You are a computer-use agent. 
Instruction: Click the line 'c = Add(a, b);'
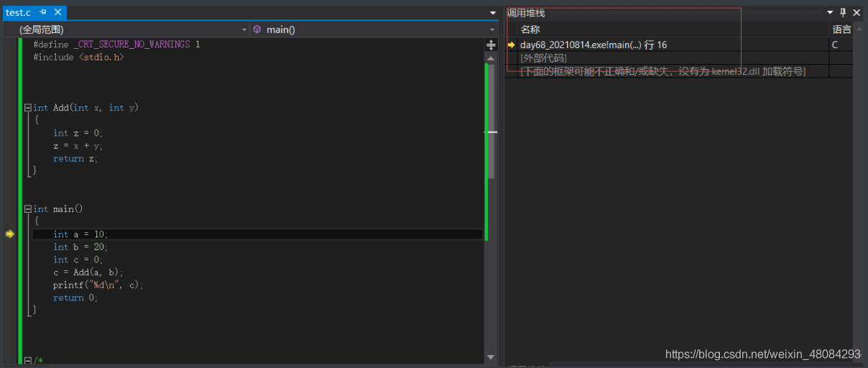click(x=88, y=272)
